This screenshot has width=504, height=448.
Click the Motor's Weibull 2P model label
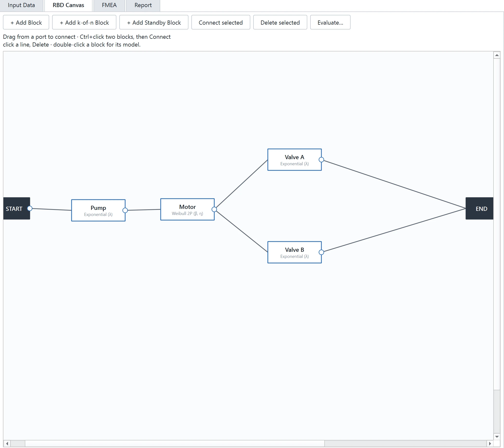pyautogui.click(x=187, y=214)
